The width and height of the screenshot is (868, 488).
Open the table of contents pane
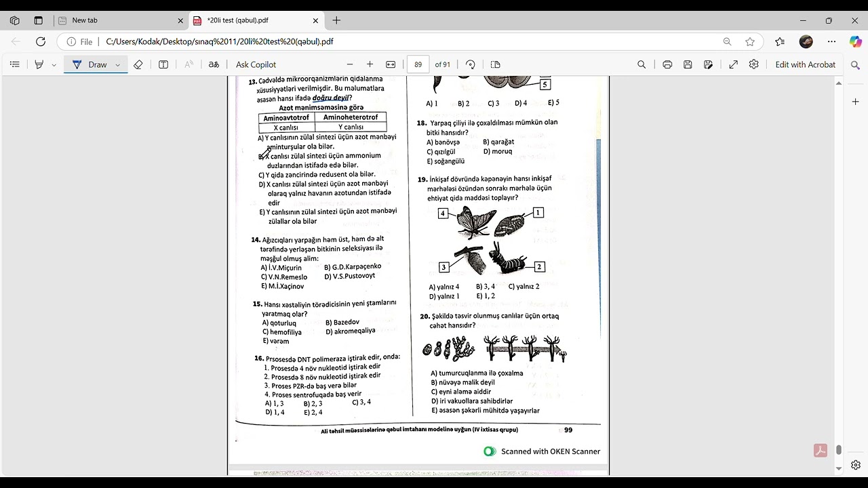pos(15,64)
